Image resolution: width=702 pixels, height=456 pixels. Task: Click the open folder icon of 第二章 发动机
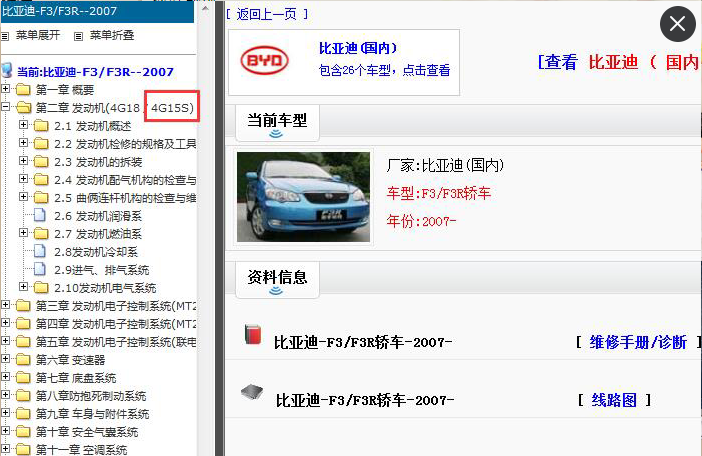23,107
